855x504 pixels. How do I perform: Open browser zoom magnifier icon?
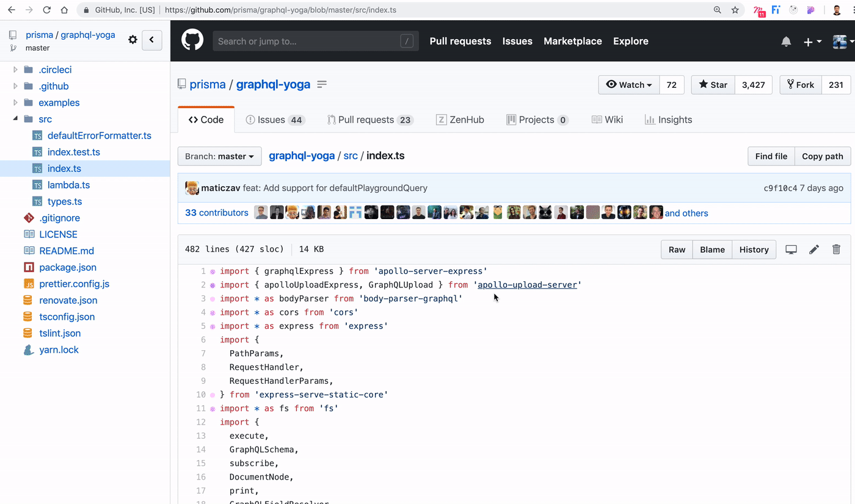[718, 10]
